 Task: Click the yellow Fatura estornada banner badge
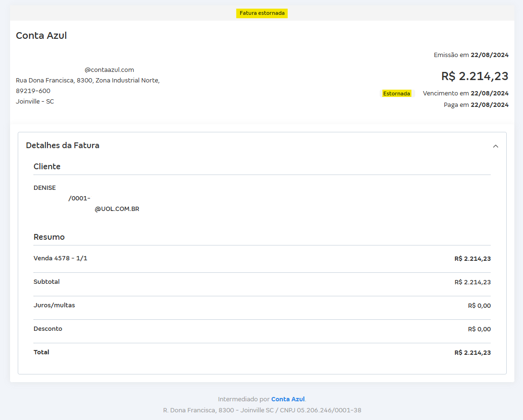(262, 13)
